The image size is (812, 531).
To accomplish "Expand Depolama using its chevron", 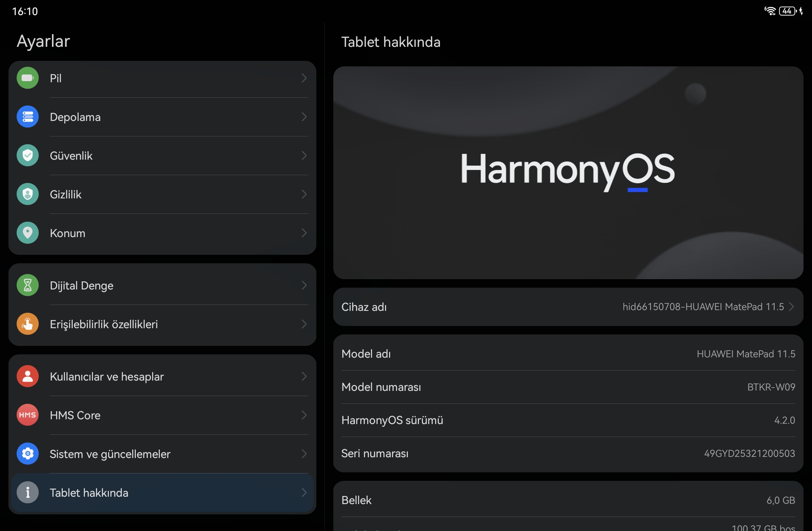I will tap(304, 117).
